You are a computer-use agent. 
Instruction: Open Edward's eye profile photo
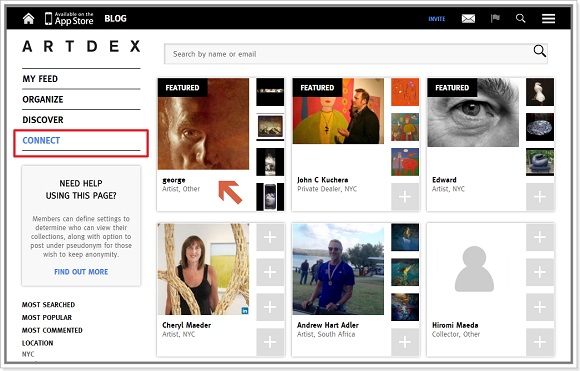coord(473,112)
